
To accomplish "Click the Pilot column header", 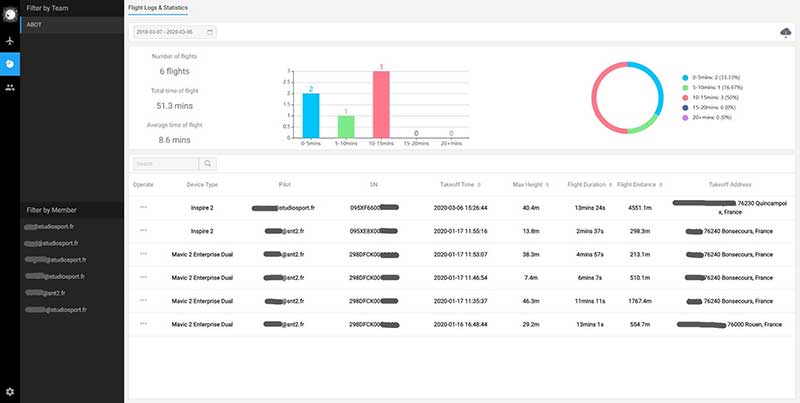I will pos(285,185).
